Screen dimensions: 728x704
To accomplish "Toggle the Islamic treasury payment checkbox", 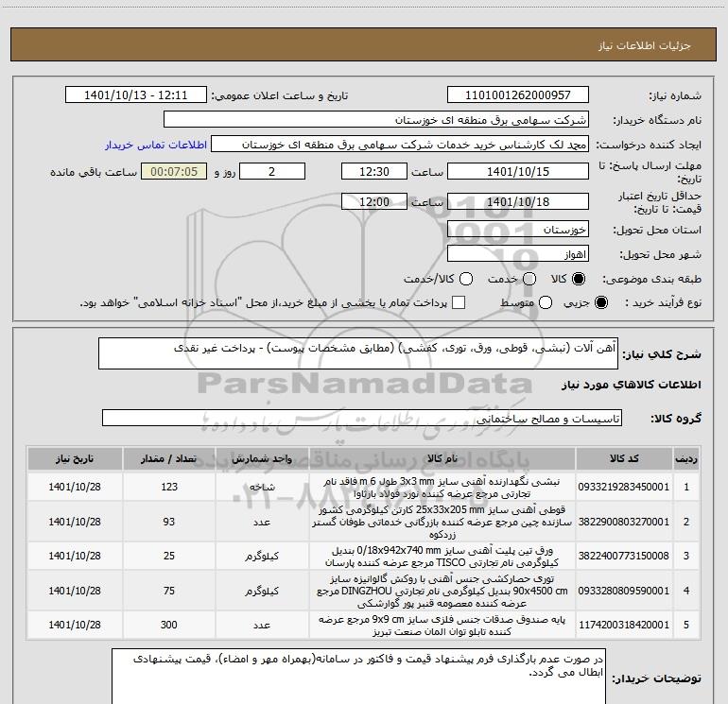I will pos(459,302).
